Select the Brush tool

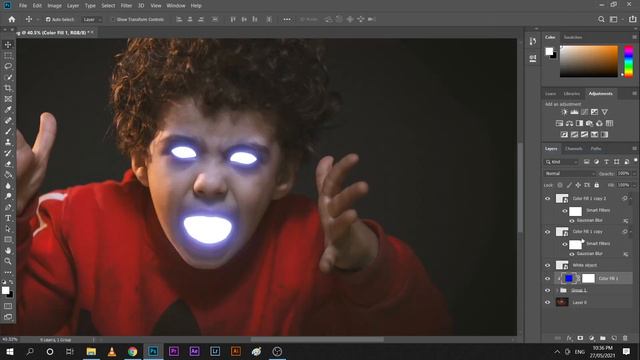point(8,131)
